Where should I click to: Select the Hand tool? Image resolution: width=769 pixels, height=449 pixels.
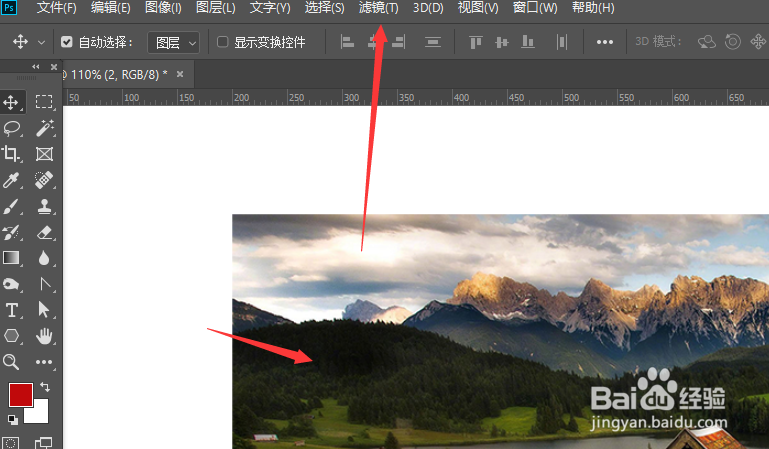(44, 336)
